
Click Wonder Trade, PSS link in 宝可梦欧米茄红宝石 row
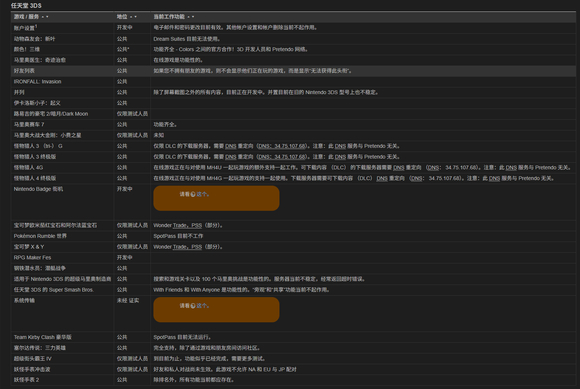(x=187, y=225)
